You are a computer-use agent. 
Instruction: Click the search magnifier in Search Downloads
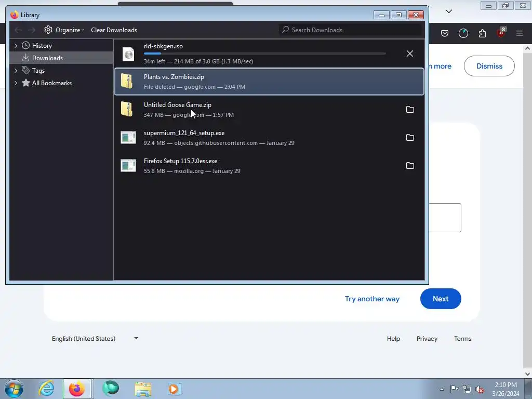pyautogui.click(x=285, y=30)
